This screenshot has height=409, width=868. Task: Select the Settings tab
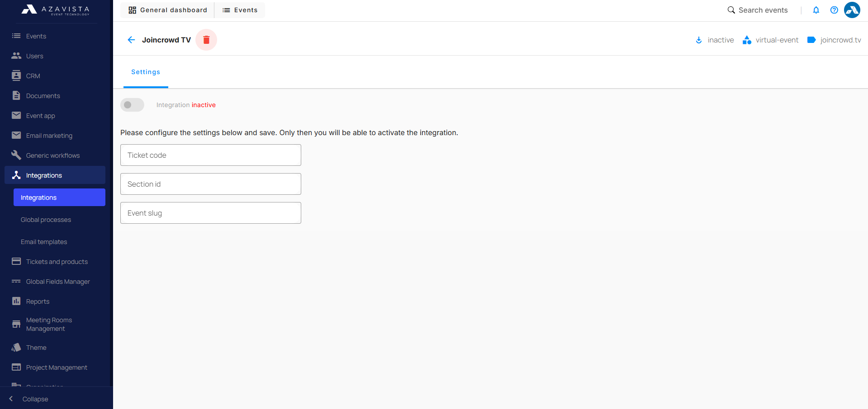[146, 72]
